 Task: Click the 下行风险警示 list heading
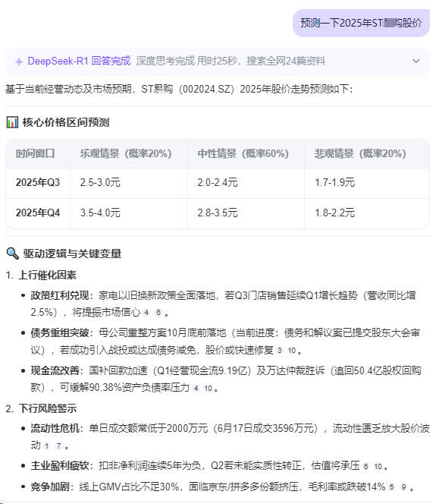47,408
